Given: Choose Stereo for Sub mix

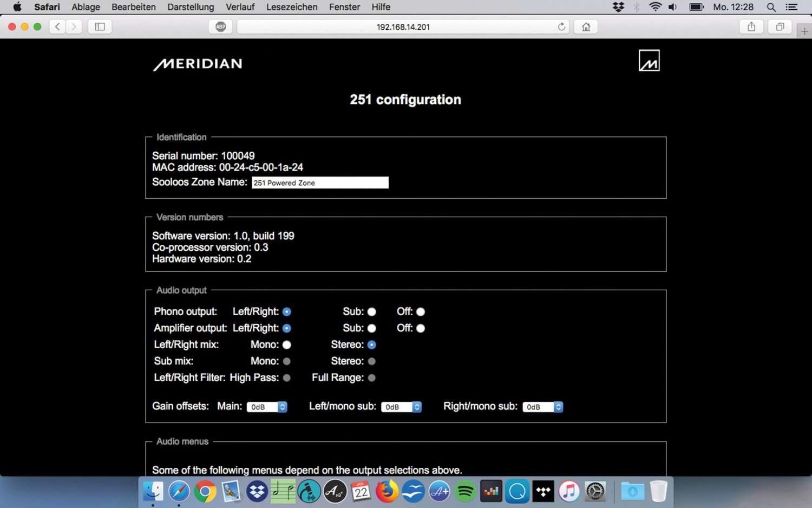Looking at the screenshot, I should point(372,361).
